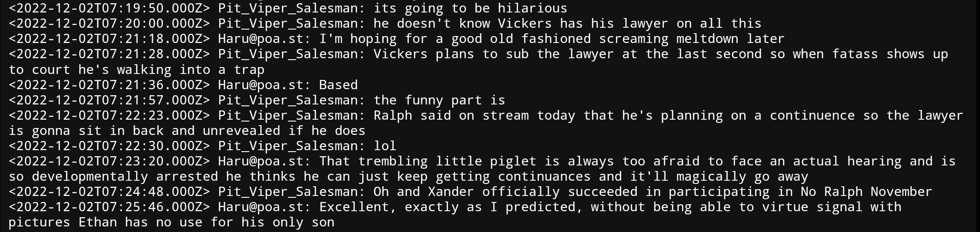Click the word "continuence" in the Ralph message
Screen dimensions: 980x232
[812, 116]
